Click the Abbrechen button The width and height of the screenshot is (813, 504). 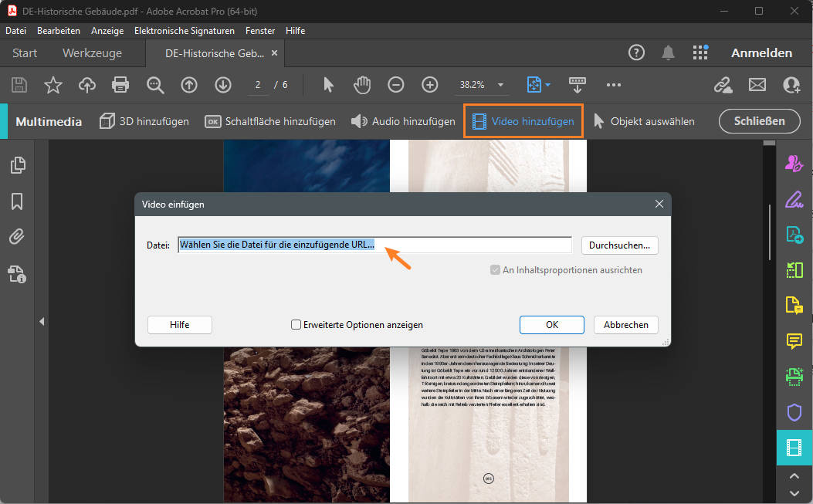click(626, 325)
